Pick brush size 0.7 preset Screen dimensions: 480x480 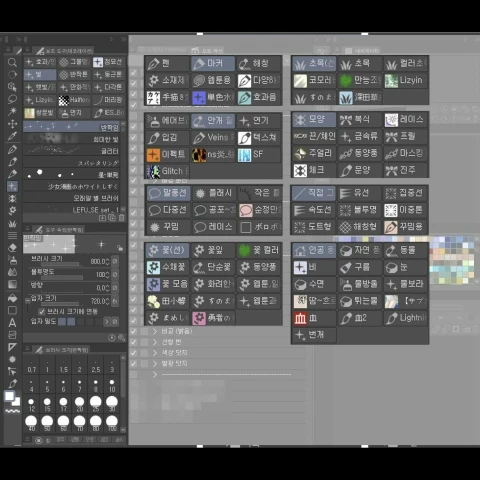pyautogui.click(x=31, y=366)
